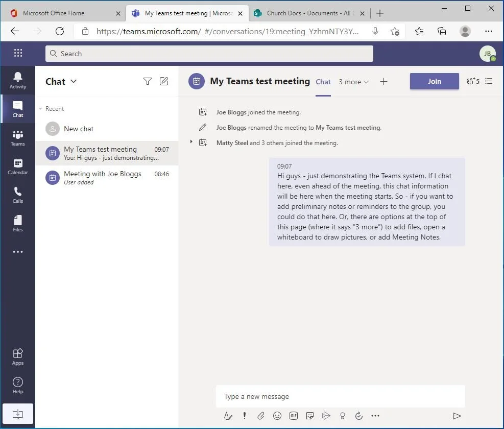Expand the Chat header dropdown
The height and width of the screenshot is (429, 504).
point(74,81)
